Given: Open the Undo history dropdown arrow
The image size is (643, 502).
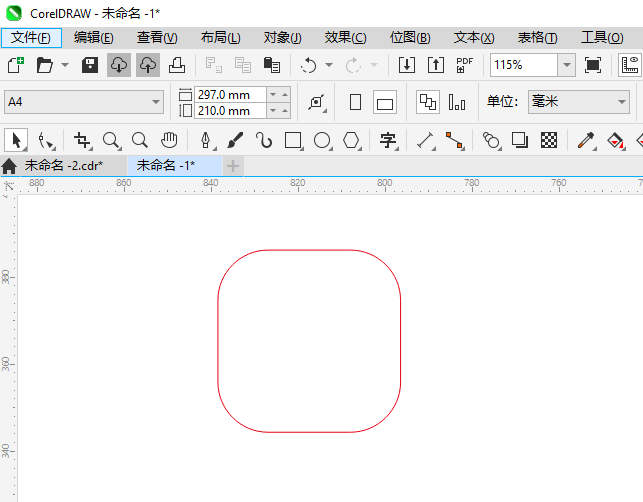Looking at the screenshot, I should point(329,65).
